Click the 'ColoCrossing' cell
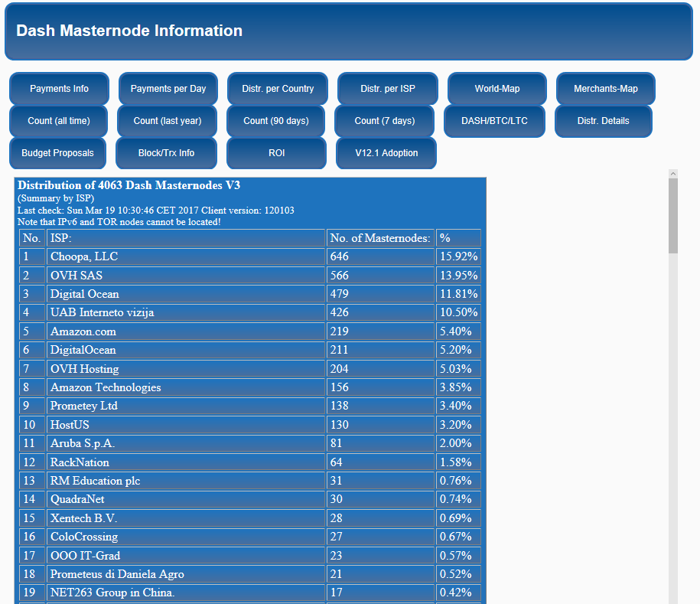Screen dimensions: 700x604 point(186,537)
